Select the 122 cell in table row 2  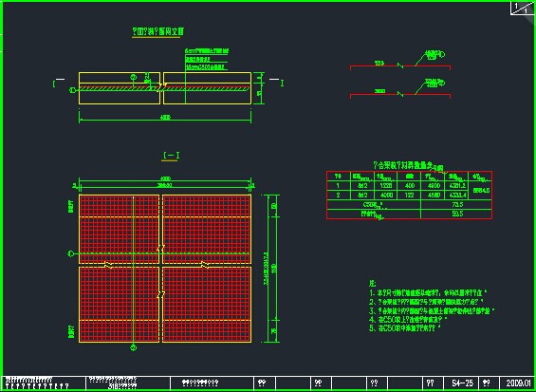[409, 195]
